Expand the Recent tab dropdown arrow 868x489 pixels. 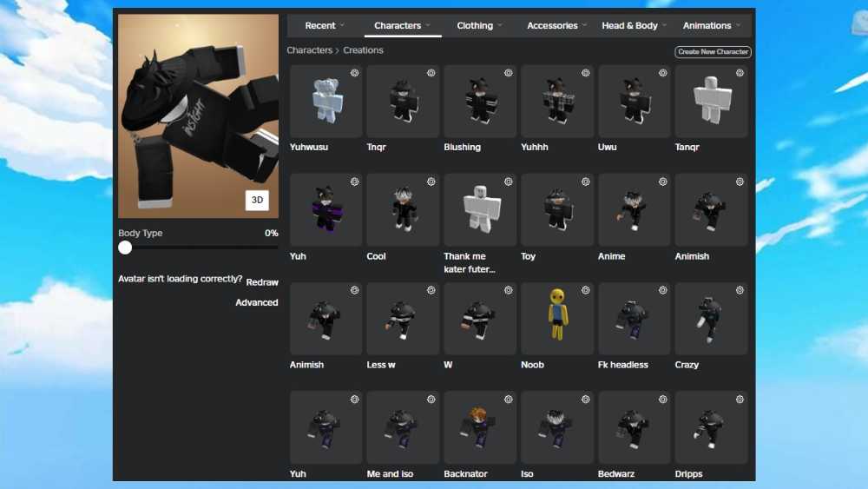343,25
